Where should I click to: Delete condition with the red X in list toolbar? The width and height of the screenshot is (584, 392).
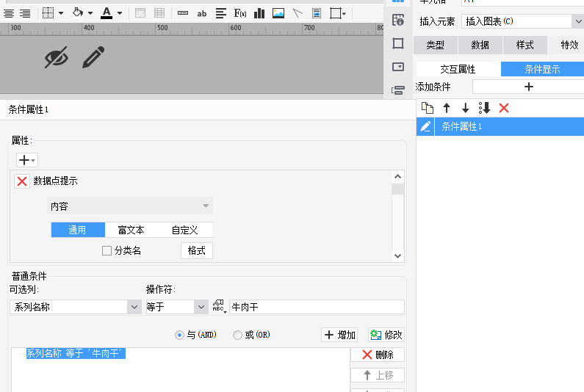[504, 108]
